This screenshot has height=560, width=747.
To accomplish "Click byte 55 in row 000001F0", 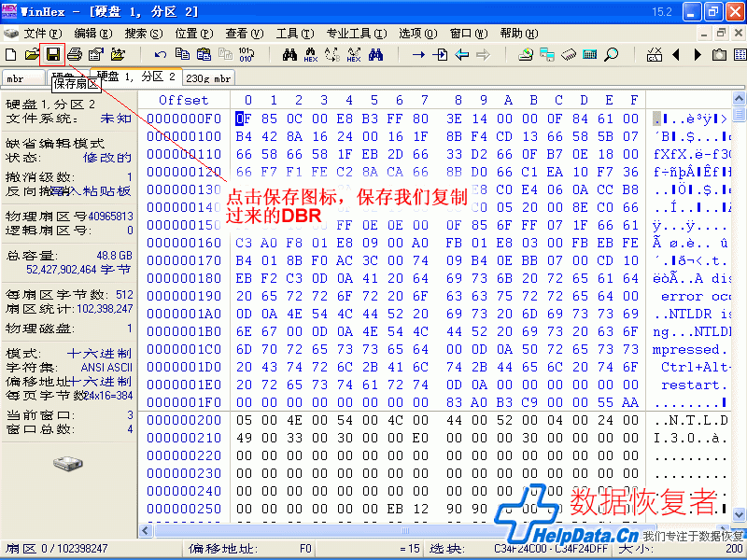I will click(x=605, y=403).
